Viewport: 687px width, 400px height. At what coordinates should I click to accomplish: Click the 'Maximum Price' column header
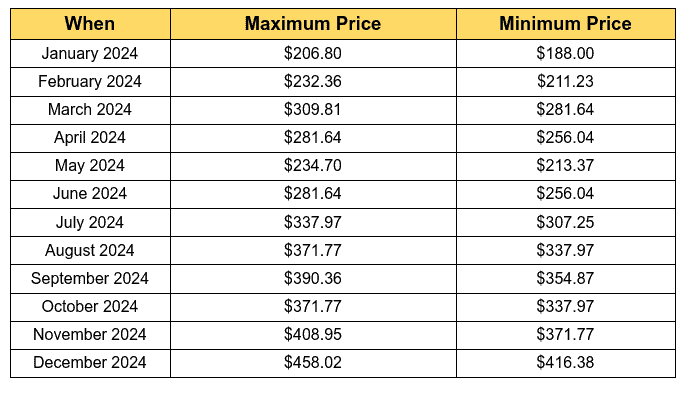tap(313, 24)
